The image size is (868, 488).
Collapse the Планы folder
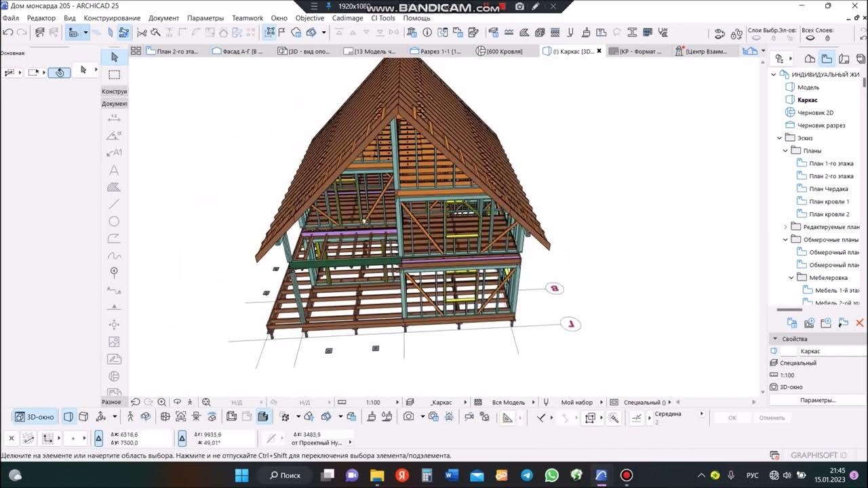point(786,150)
